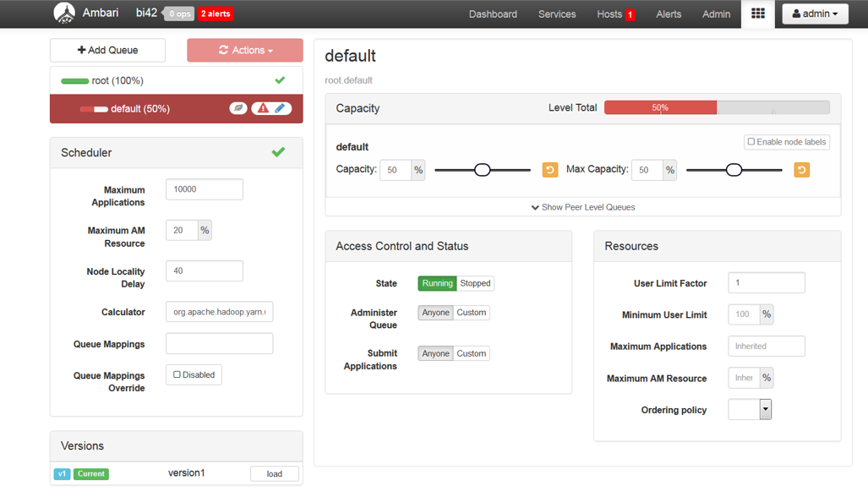
Task: Click the Add Queue button
Action: click(x=107, y=50)
